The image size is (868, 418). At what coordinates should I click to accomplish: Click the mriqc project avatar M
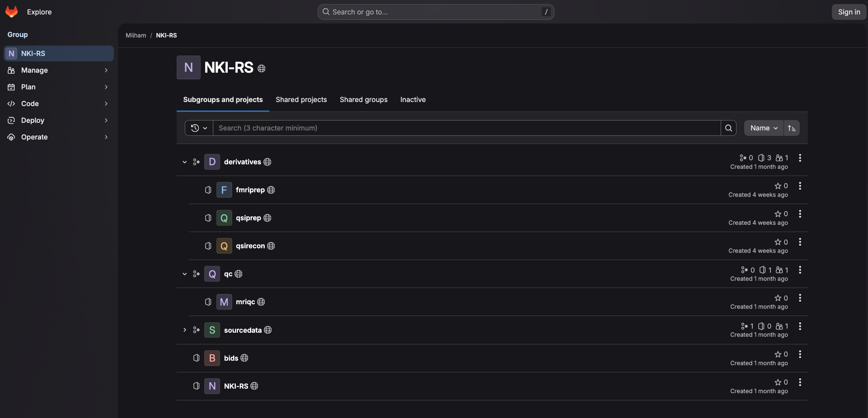coord(224,302)
